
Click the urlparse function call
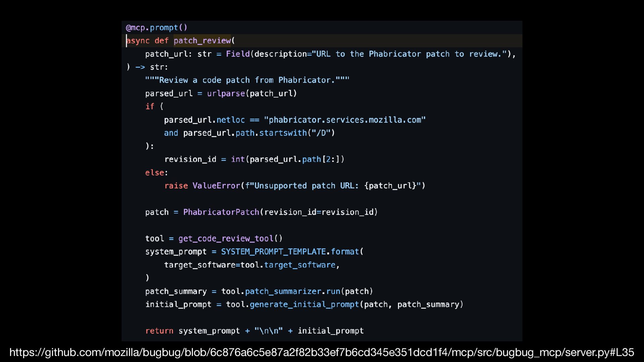pyautogui.click(x=226, y=94)
